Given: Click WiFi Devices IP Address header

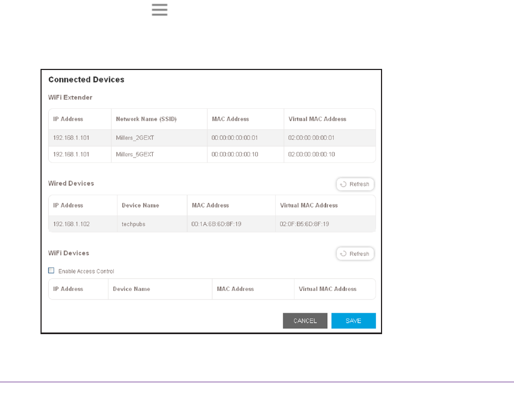Looking at the screenshot, I should click(x=68, y=289).
